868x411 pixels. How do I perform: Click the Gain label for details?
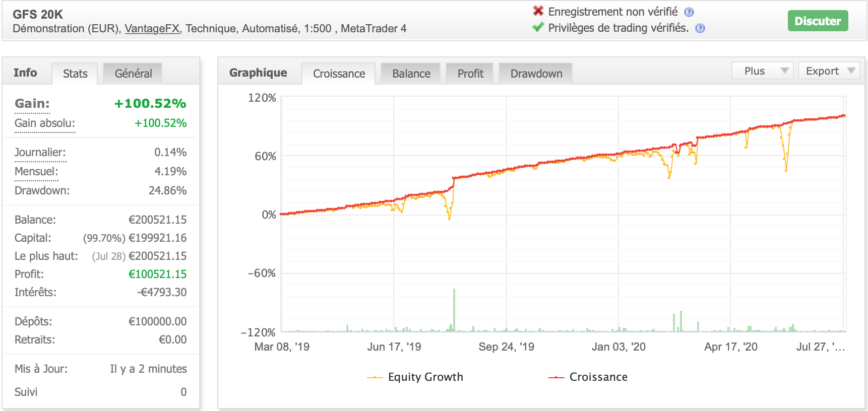pyautogui.click(x=32, y=104)
